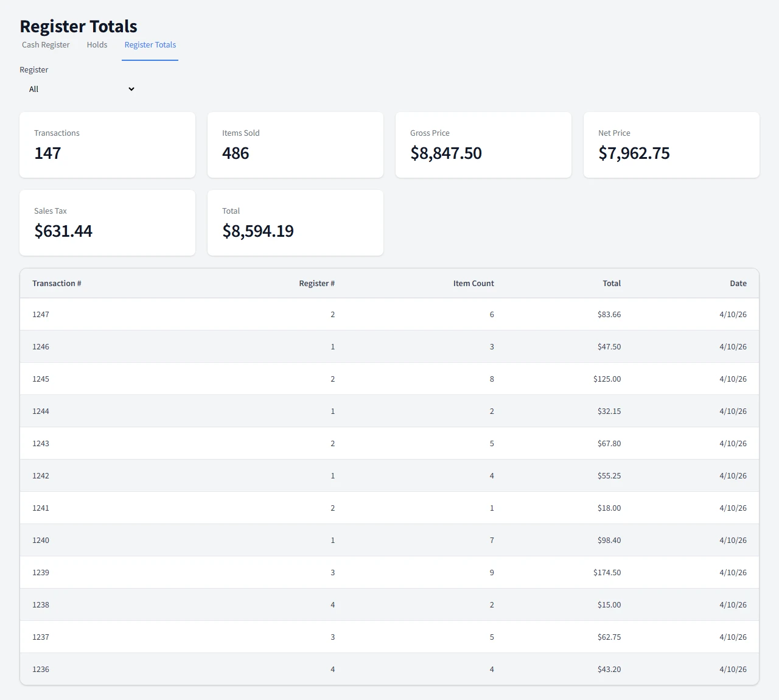779x700 pixels.
Task: Click the Item Count column header
Action: pos(473,284)
